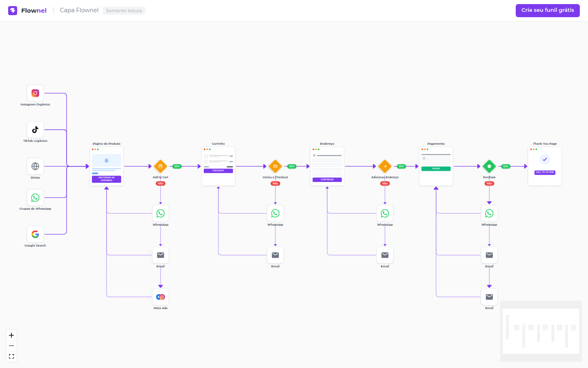
Task: Select Email node in Add to Cart branch
Action: [160, 255]
